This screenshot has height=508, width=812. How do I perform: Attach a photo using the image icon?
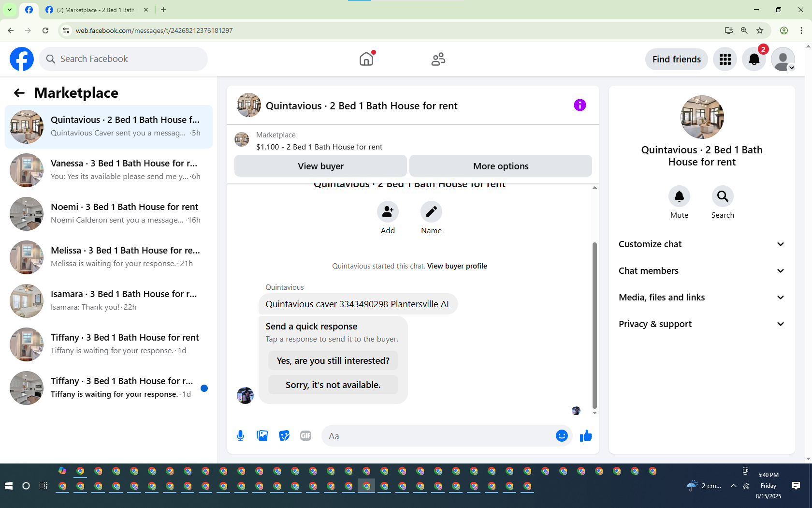tap(262, 436)
